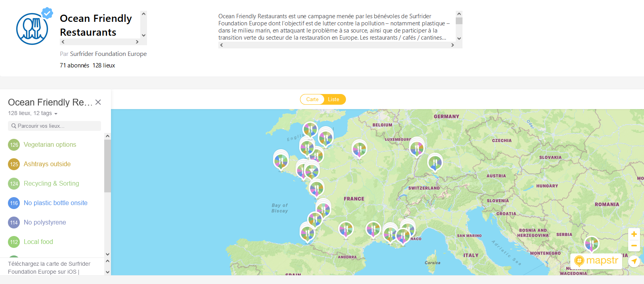Open the Surfrider Foundation Europe link

pos(108,54)
